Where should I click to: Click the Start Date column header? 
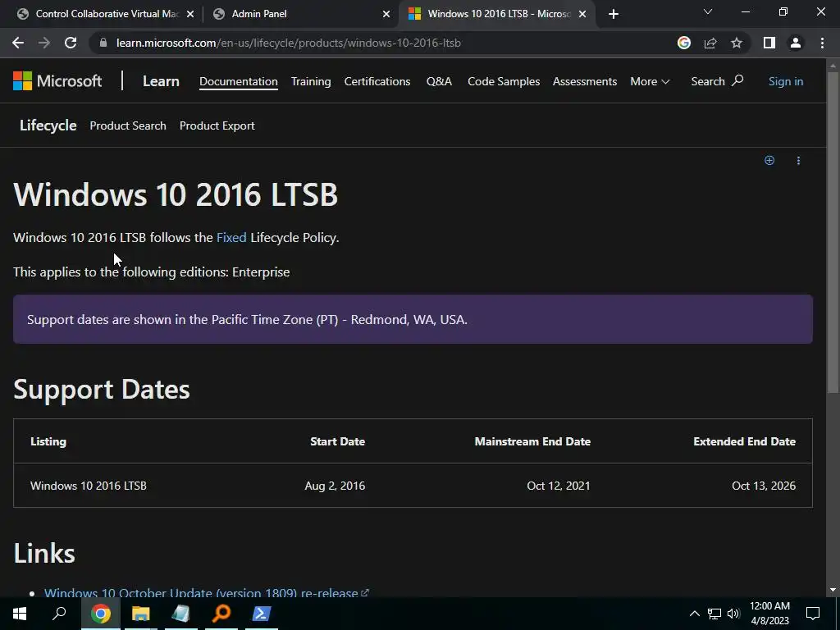click(x=337, y=441)
